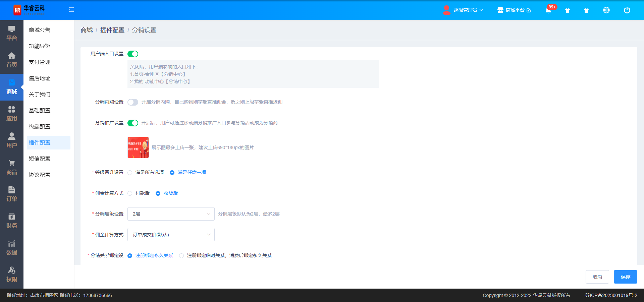644x302 pixels.
Task: Click the power logout icon
Action: [627, 10]
